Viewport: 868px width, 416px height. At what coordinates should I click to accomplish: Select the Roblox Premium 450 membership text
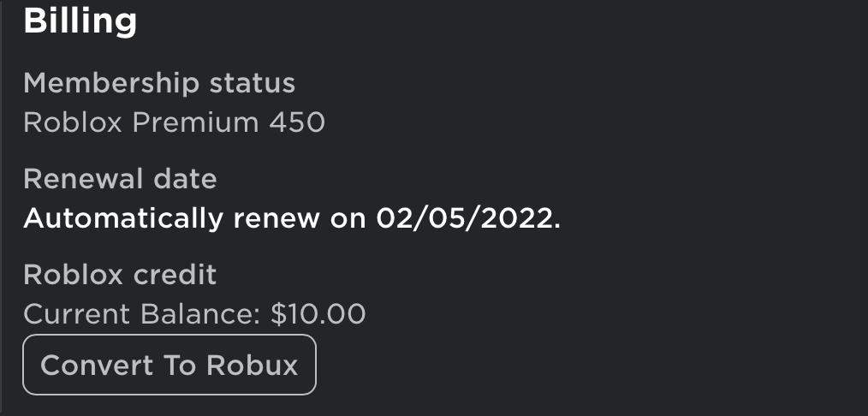[174, 122]
